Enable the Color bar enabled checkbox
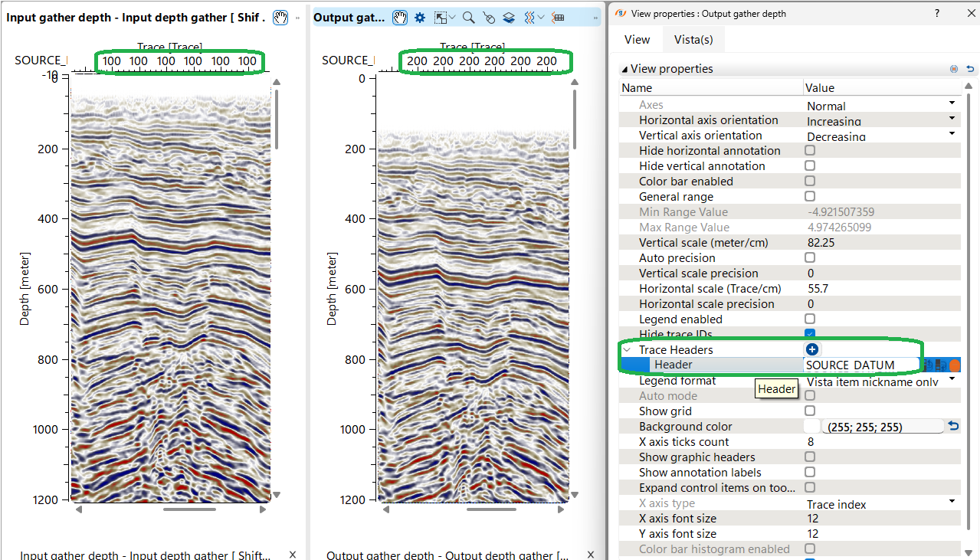The width and height of the screenshot is (980, 560). point(810,181)
